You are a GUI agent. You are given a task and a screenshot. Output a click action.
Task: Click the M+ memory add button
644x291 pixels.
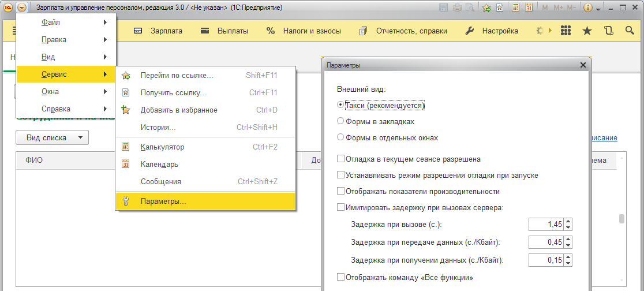coord(558,8)
